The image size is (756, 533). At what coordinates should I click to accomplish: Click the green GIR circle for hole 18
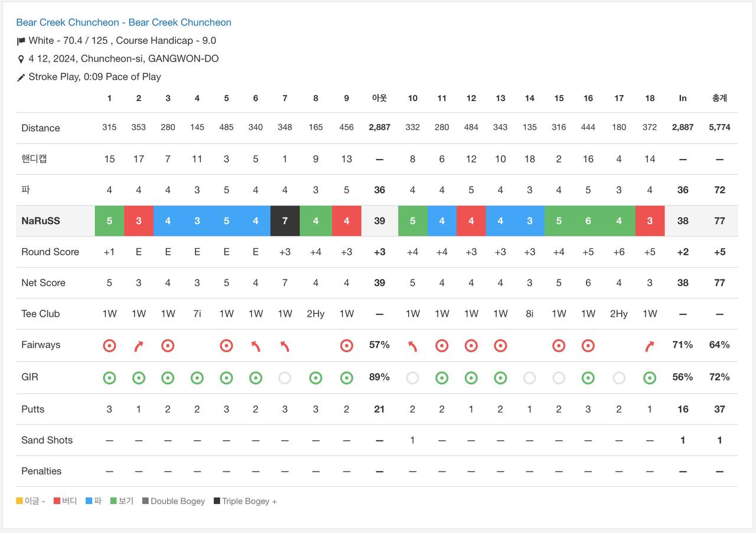click(x=650, y=378)
